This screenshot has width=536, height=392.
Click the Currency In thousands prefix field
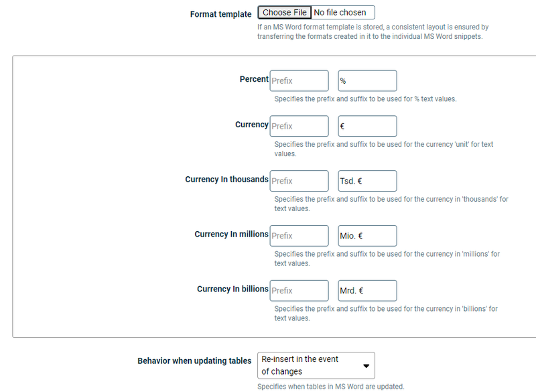[x=299, y=180]
